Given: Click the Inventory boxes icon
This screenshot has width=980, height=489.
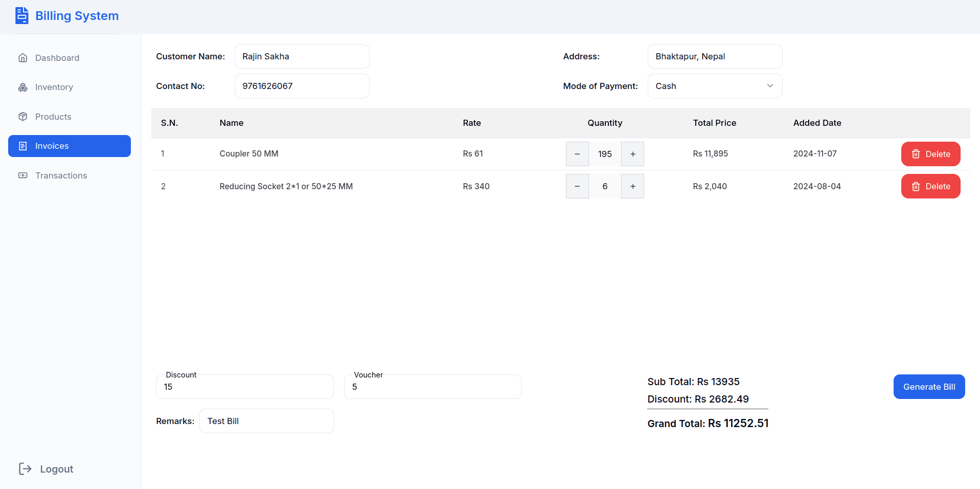Looking at the screenshot, I should 23,87.
